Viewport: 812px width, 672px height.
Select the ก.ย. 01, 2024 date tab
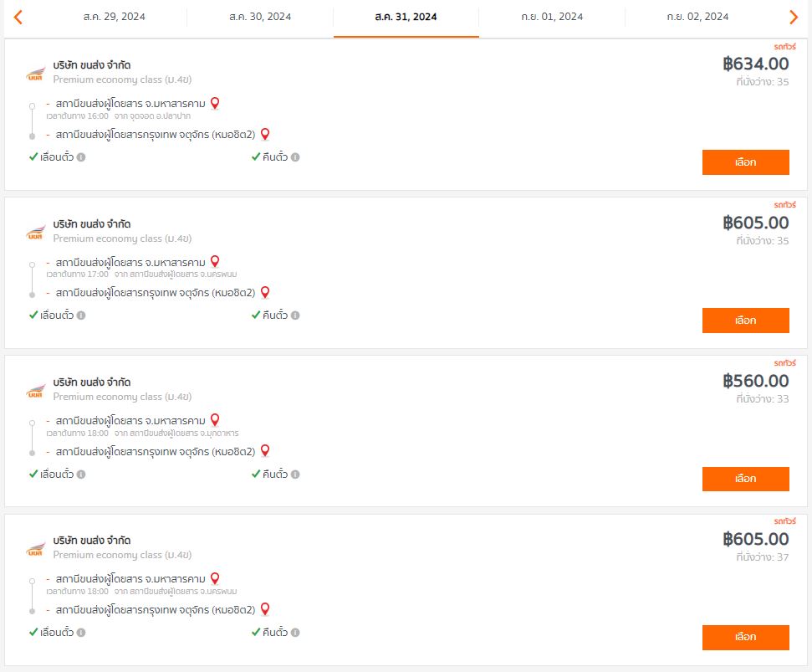pos(552,17)
